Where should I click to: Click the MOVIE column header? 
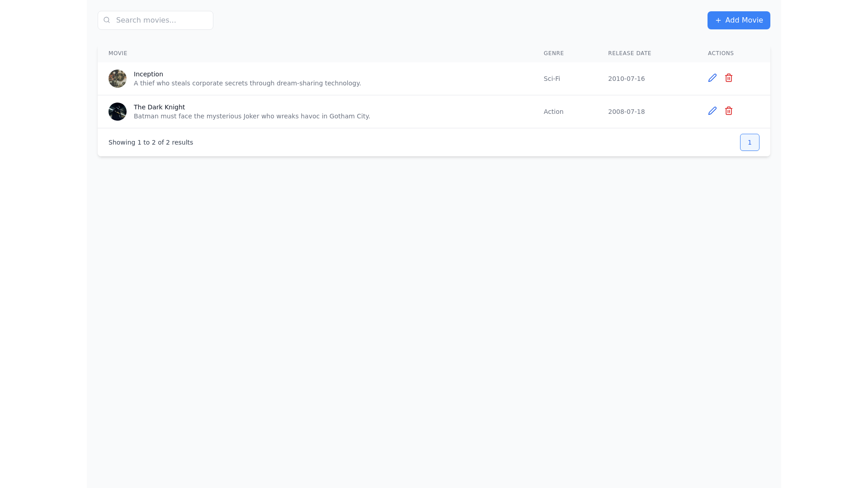[x=118, y=53]
